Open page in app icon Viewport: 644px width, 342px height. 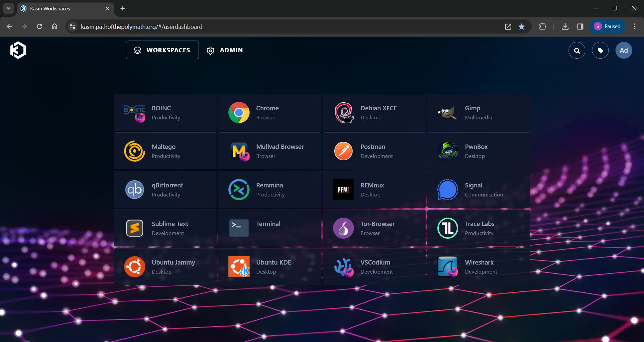click(508, 26)
